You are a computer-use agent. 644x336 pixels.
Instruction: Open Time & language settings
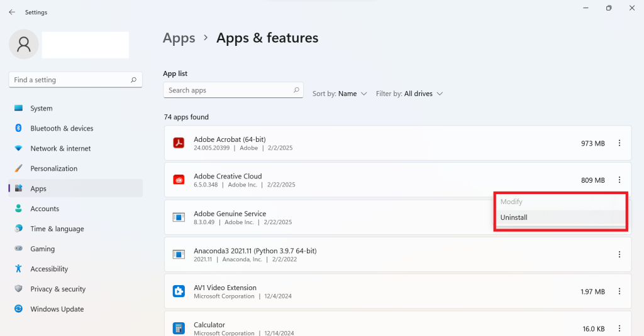tap(75, 229)
